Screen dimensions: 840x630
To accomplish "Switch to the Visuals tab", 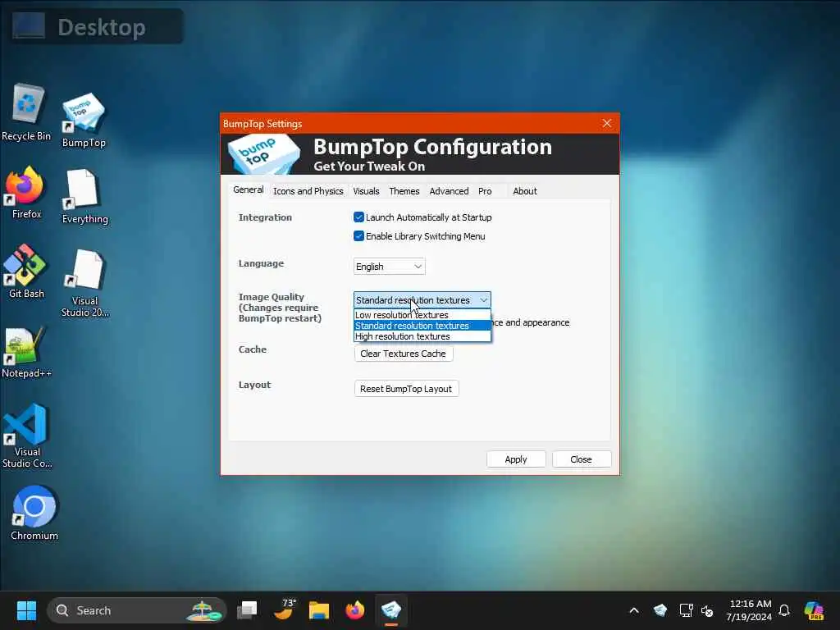I will (366, 190).
